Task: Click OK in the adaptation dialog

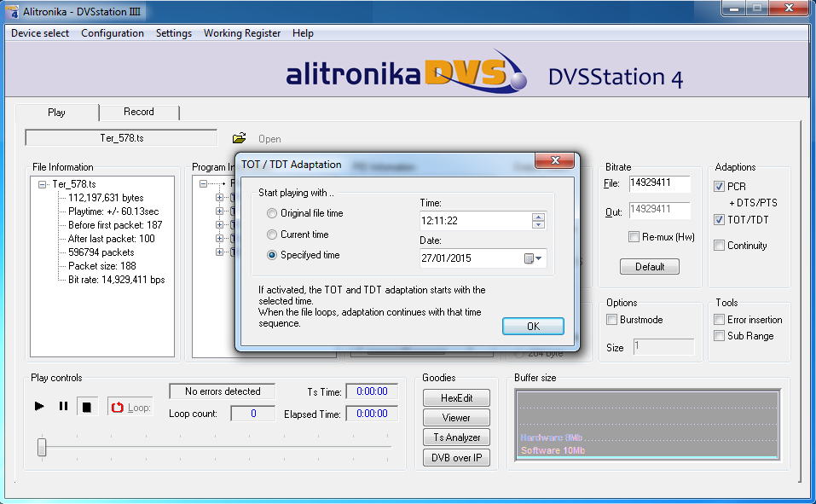Action: pos(533,327)
